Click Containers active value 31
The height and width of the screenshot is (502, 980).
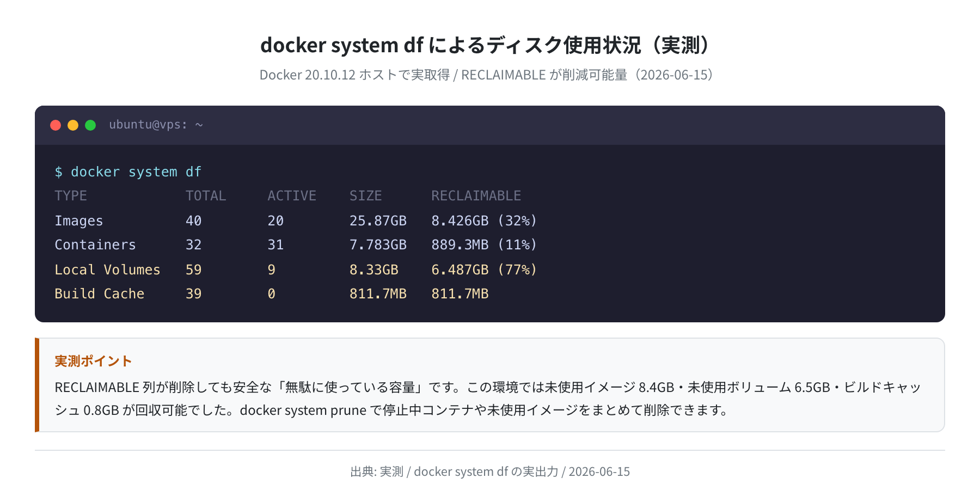[x=275, y=245]
